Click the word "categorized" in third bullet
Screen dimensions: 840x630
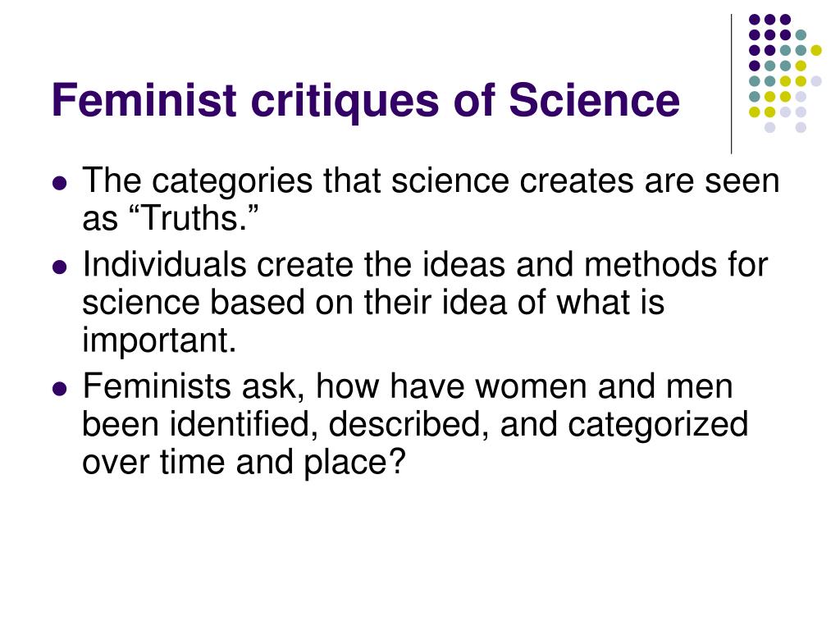point(658,426)
